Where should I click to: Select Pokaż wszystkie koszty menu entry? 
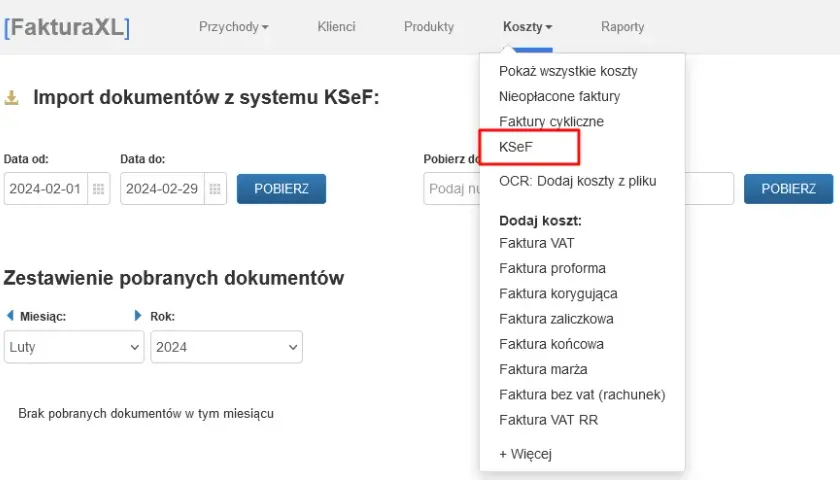coord(568,71)
